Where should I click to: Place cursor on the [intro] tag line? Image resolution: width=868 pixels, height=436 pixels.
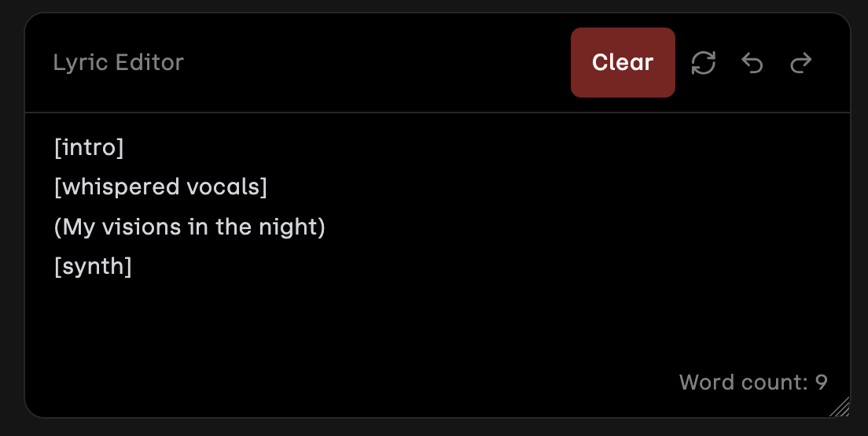pyautogui.click(x=89, y=147)
